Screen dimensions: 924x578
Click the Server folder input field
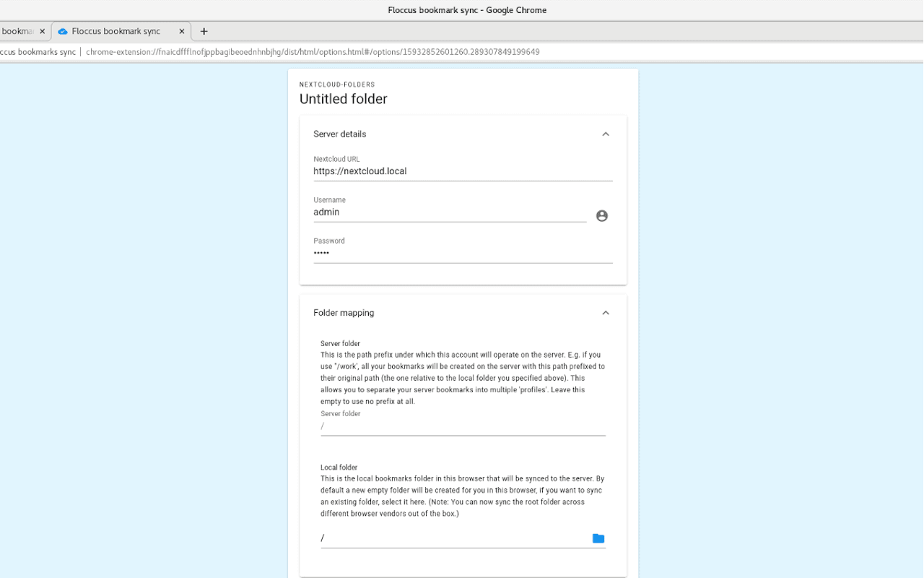pyautogui.click(x=463, y=426)
